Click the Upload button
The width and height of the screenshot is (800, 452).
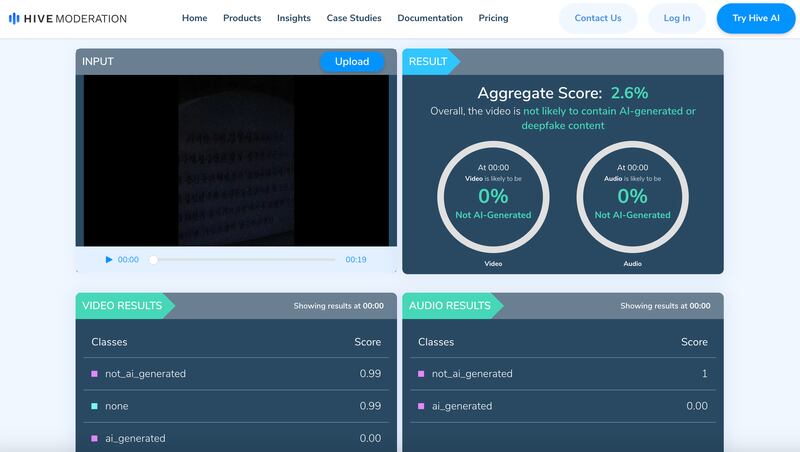[351, 62]
